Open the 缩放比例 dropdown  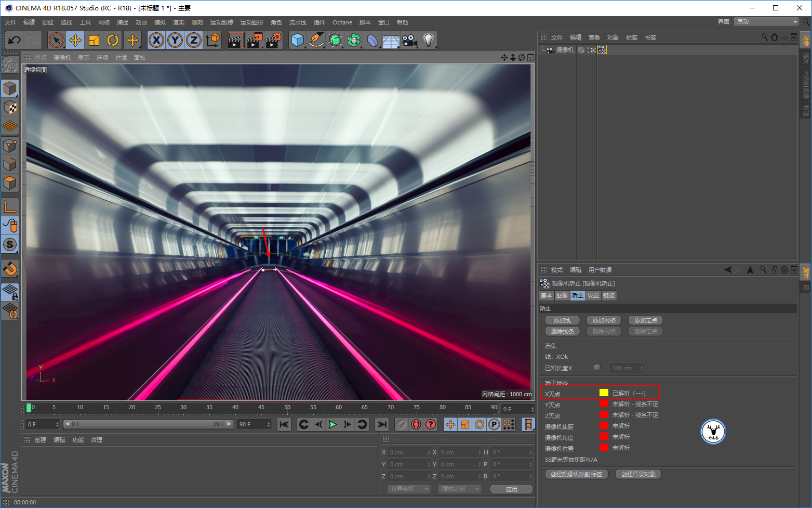point(459,489)
